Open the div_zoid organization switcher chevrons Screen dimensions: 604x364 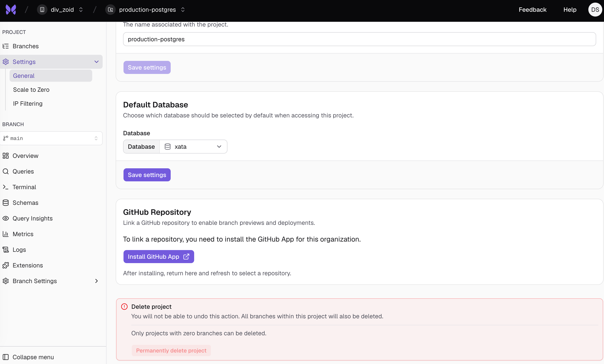(x=81, y=10)
